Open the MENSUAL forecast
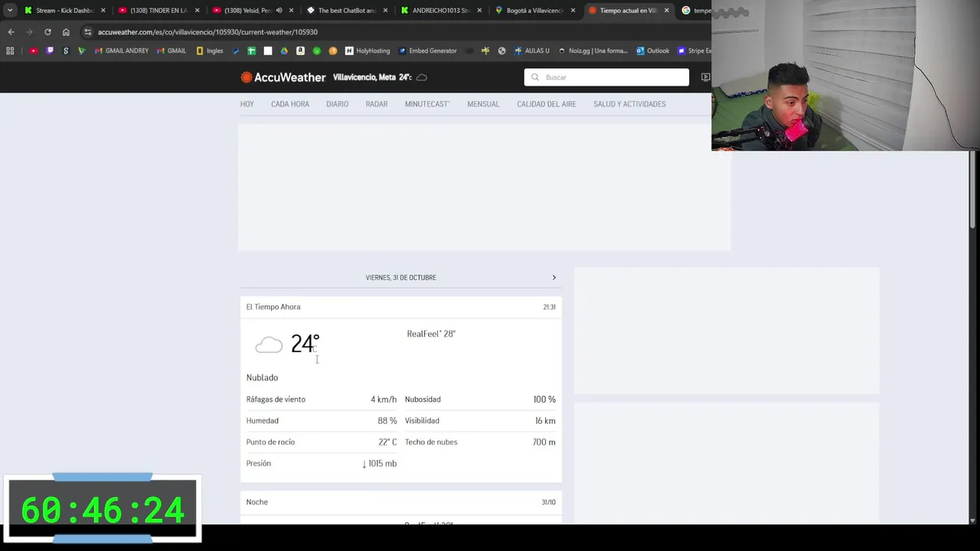Viewport: 980px width, 551px height. tap(483, 104)
